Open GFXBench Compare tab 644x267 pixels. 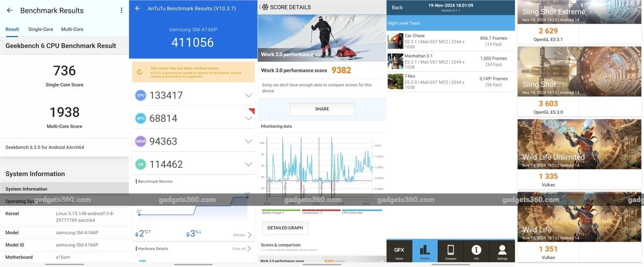[x=450, y=251]
